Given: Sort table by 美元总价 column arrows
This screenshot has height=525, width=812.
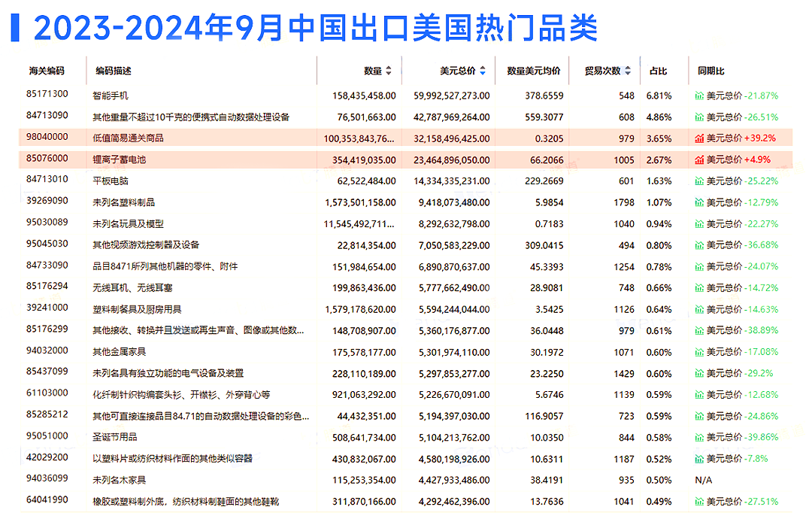Looking at the screenshot, I should [x=483, y=71].
